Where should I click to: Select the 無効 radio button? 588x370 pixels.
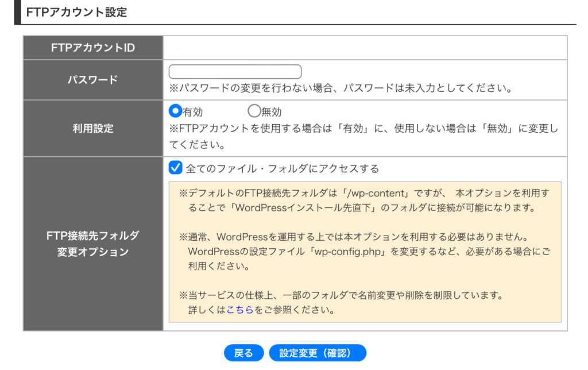coord(254,111)
